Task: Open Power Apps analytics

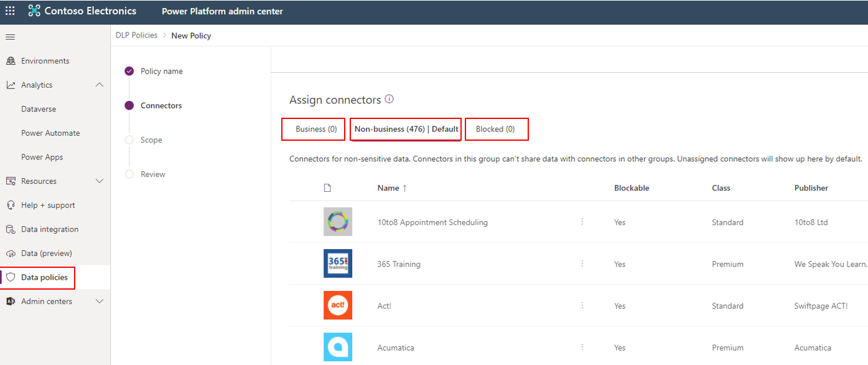Action: coord(42,157)
